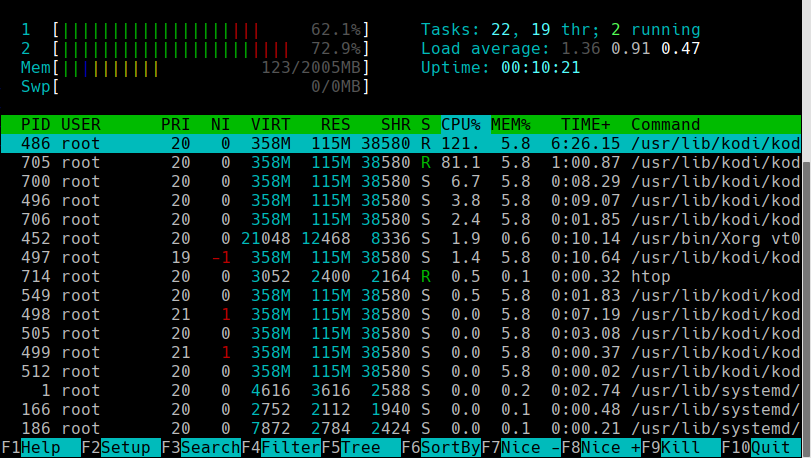This screenshot has height=458, width=811.
Task: Select process row with PID 166
Action: 401,409
